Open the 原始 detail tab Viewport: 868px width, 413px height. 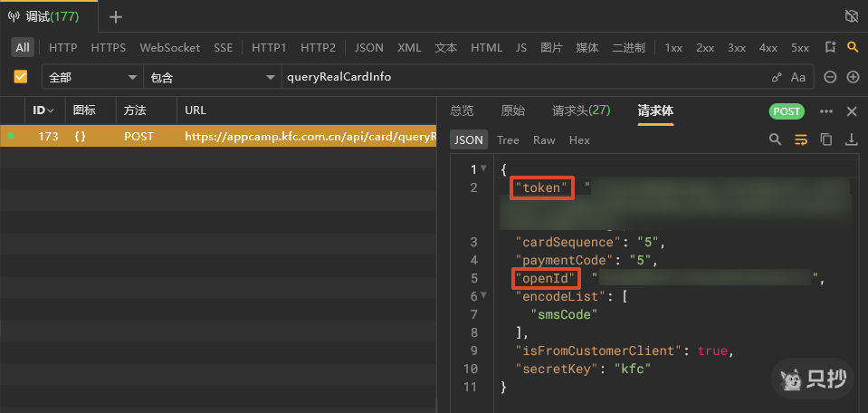[512, 110]
